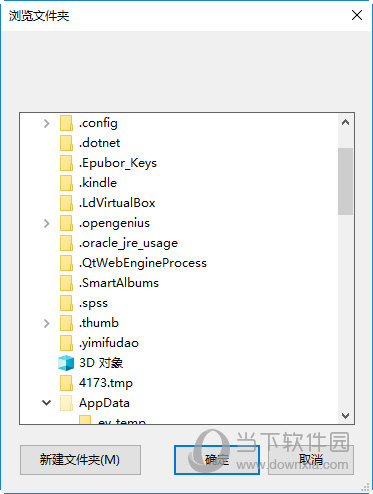The width and height of the screenshot is (373, 494).
Task: Click the scrollbar up arrow
Action: (x=345, y=122)
